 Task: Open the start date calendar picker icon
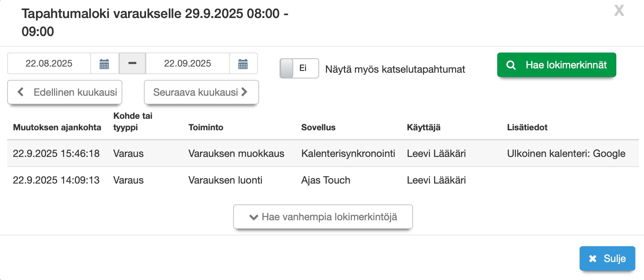[x=104, y=64]
